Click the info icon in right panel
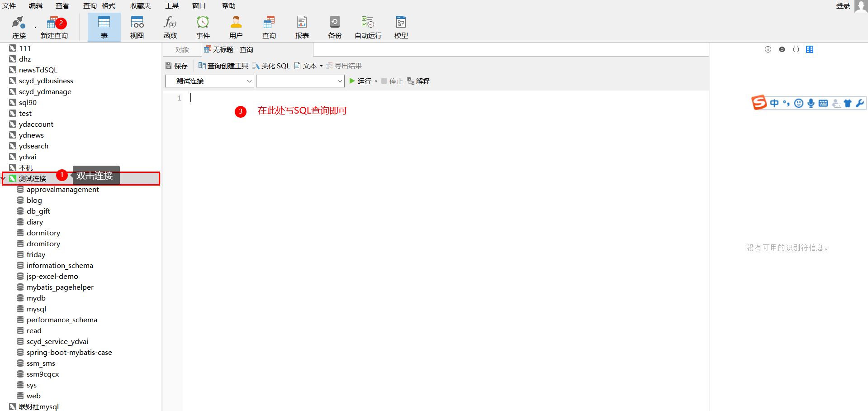The width and height of the screenshot is (868, 411). [x=768, y=49]
